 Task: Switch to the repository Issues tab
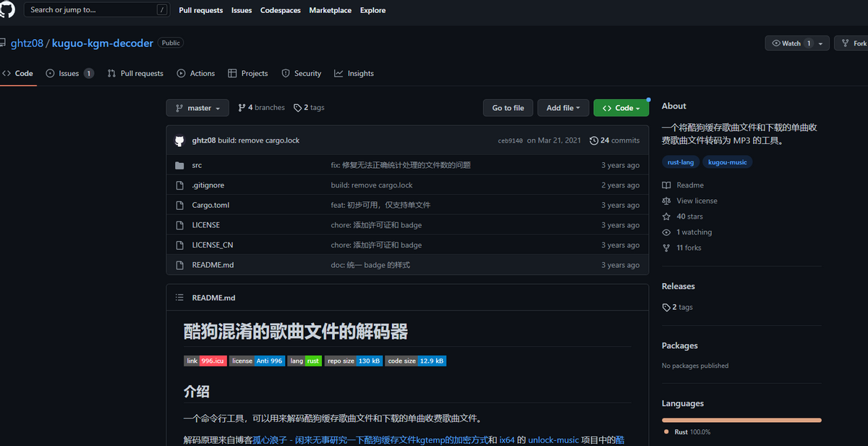[x=69, y=73]
